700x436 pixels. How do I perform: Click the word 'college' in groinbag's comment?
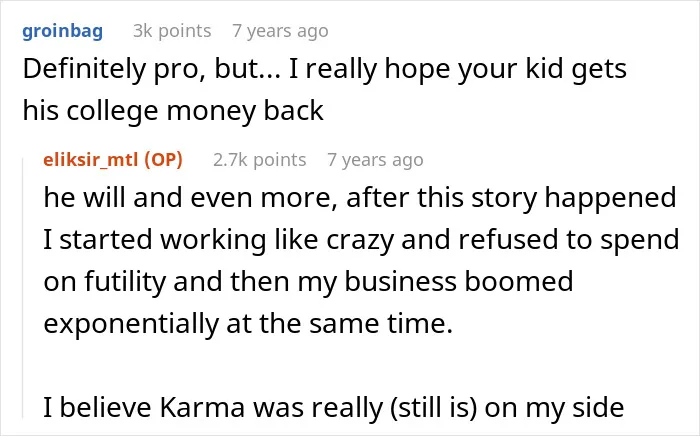pos(112,112)
